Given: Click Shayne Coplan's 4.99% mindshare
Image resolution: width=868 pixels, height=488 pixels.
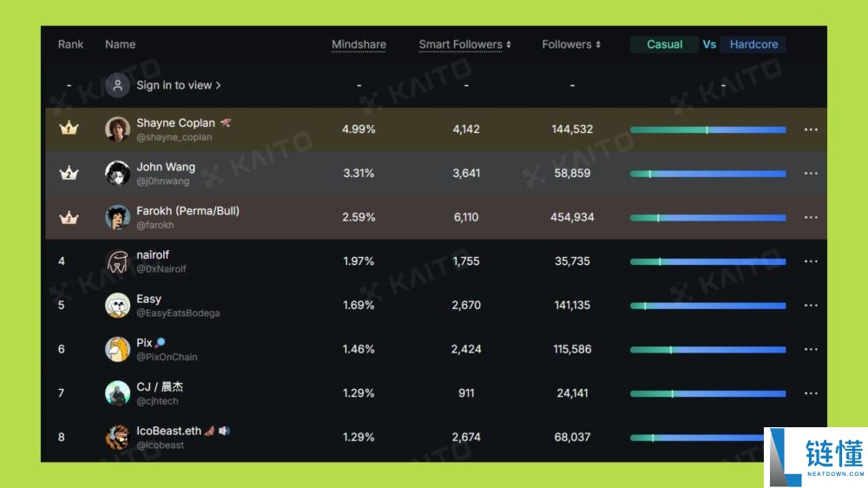Looking at the screenshot, I should [358, 129].
